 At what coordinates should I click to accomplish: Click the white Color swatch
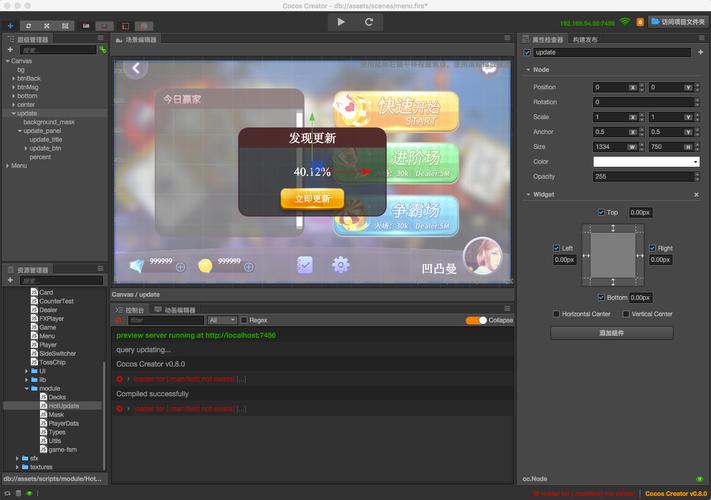coord(646,161)
